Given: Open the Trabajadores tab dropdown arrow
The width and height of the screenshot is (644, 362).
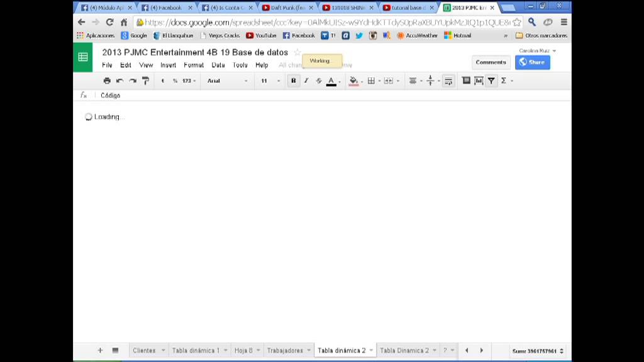Looking at the screenshot, I should tap(309, 351).
